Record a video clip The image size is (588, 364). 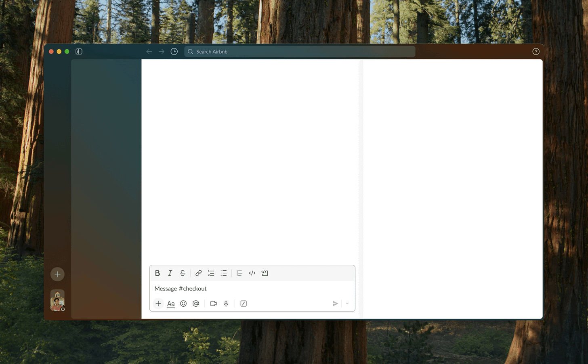(x=214, y=303)
